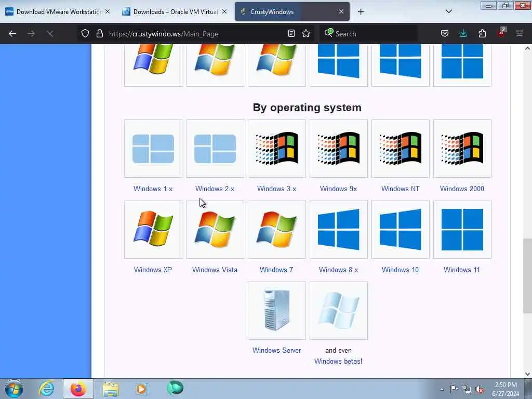Screen dimensions: 532x399
Task: Follow the Windows 2.x link
Action: tap(215, 189)
